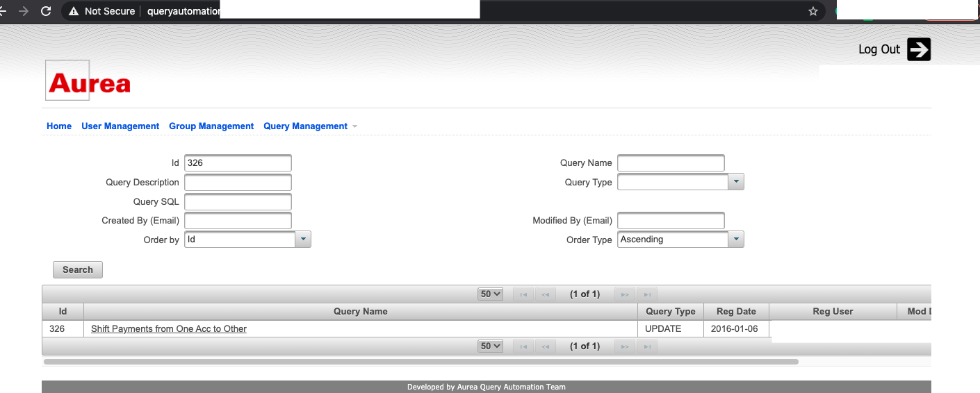Expand the Order Type dropdown showing Ascending

[x=736, y=240]
